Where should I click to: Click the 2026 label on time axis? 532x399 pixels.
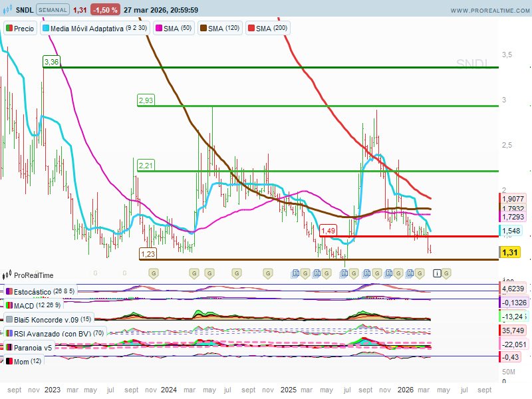coord(406,390)
